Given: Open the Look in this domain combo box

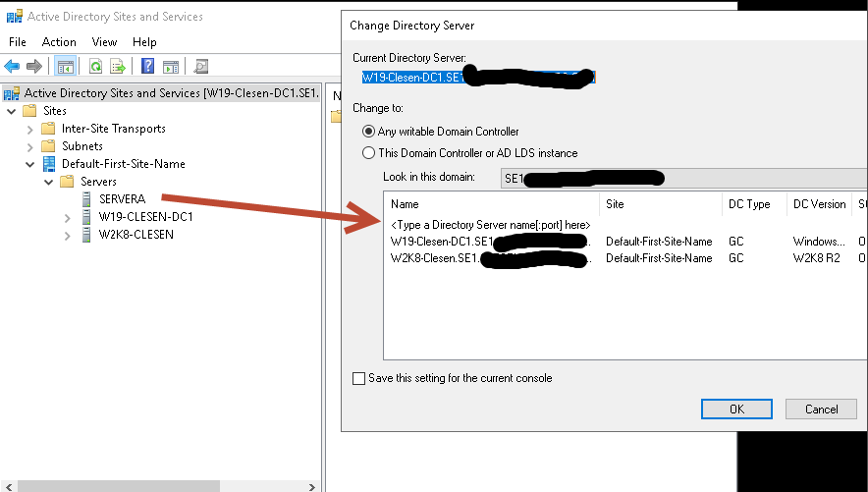Looking at the screenshot, I should (684, 178).
